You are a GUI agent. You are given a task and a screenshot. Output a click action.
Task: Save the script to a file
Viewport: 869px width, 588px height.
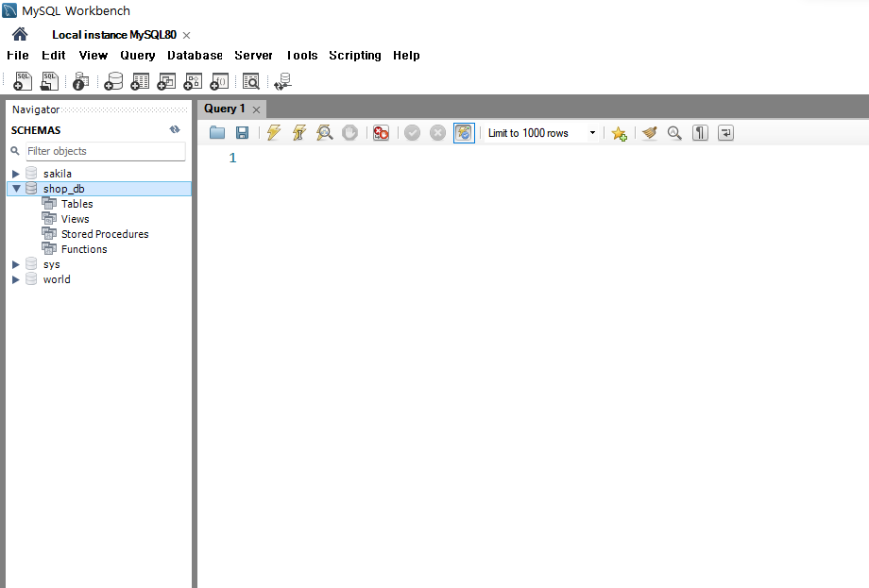pyautogui.click(x=242, y=133)
